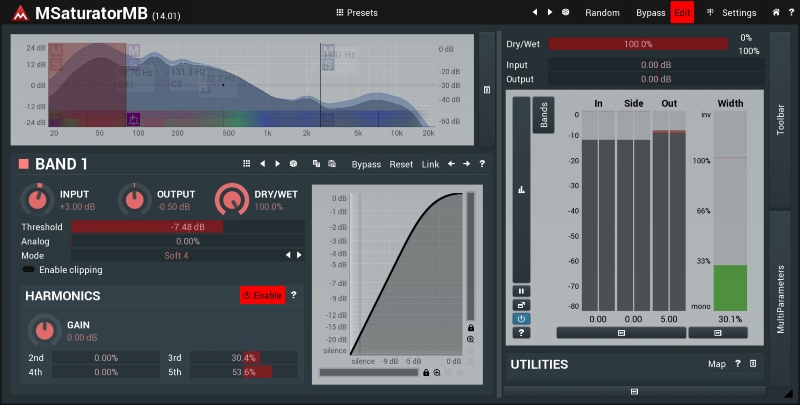Click the Threshold slider bar

[187, 227]
